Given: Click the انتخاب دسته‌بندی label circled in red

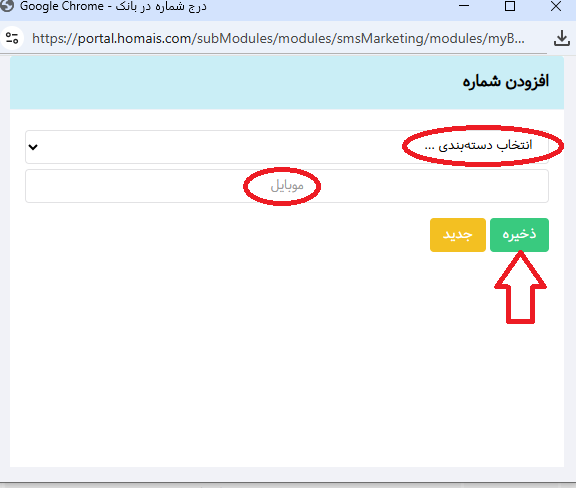Looking at the screenshot, I should [478, 146].
